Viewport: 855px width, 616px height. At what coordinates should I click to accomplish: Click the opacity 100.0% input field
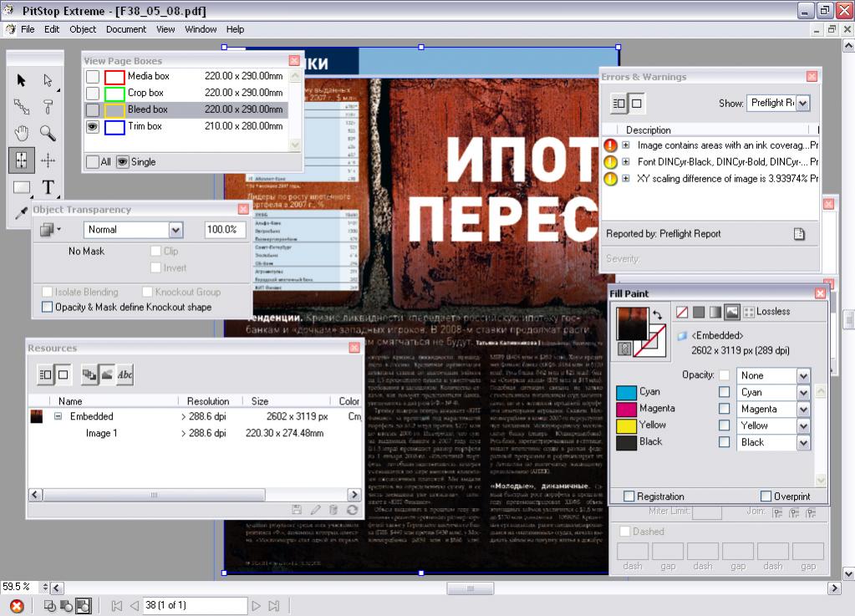pos(225,230)
